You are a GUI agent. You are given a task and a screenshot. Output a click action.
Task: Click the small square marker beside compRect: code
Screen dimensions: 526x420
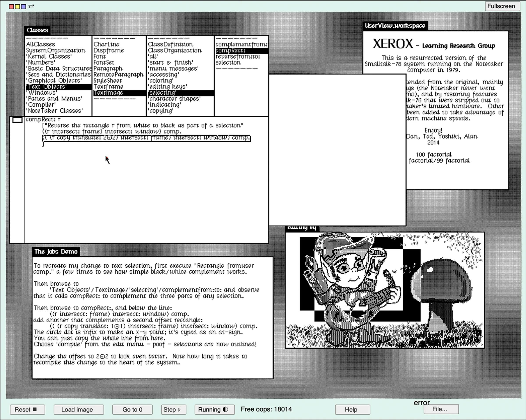point(17,120)
